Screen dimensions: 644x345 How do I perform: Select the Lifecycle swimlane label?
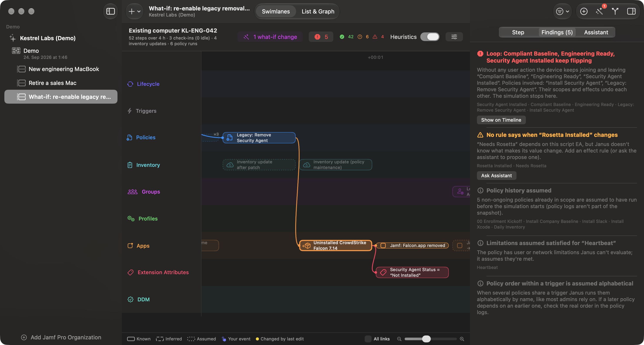[x=143, y=84]
